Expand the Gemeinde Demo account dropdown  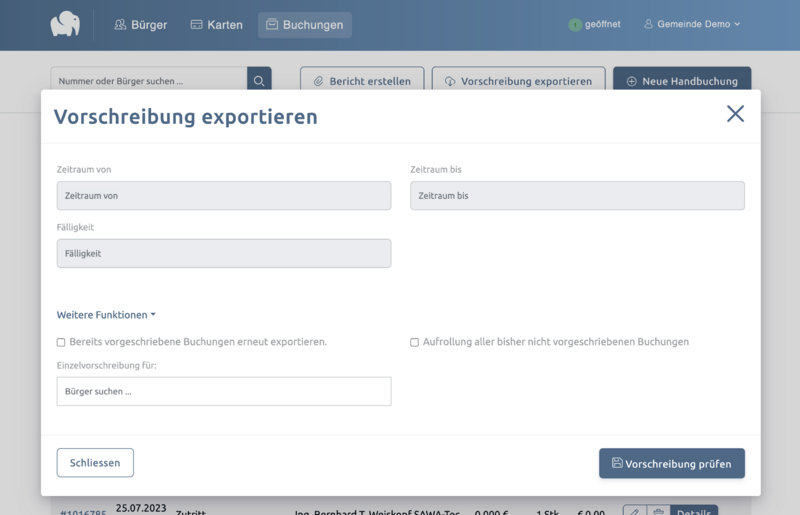(x=692, y=24)
